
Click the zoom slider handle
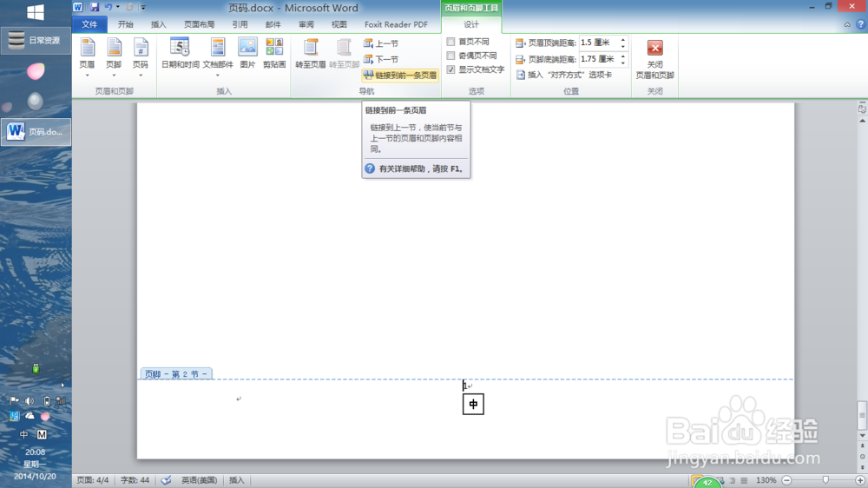pyautogui.click(x=825, y=480)
